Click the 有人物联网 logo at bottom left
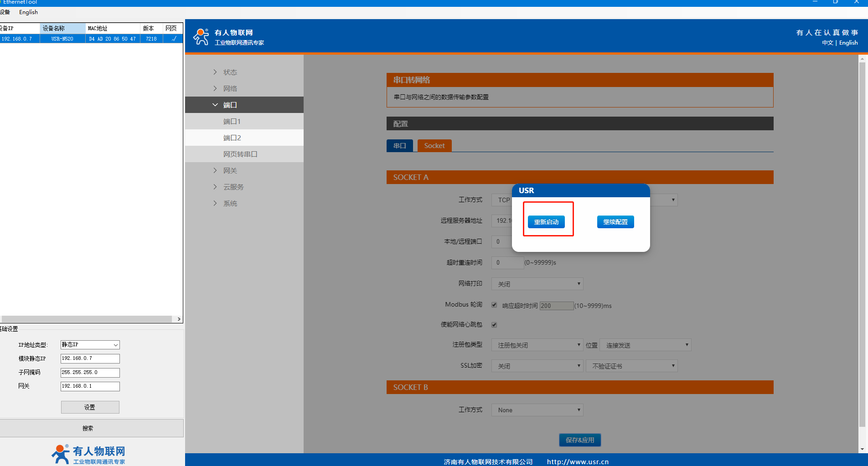 88,454
